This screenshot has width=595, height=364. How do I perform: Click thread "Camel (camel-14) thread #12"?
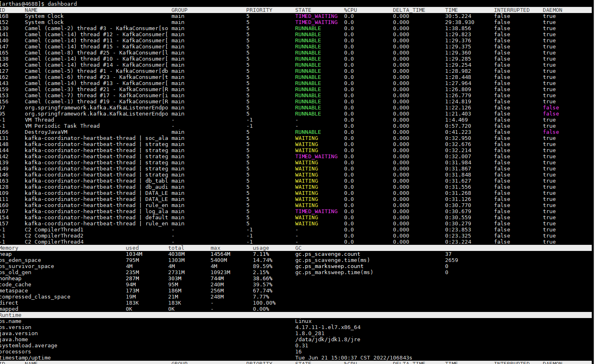[x=68, y=35]
